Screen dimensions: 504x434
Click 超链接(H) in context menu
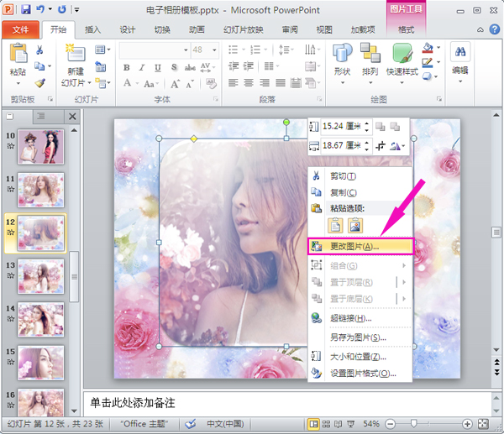coord(360,318)
